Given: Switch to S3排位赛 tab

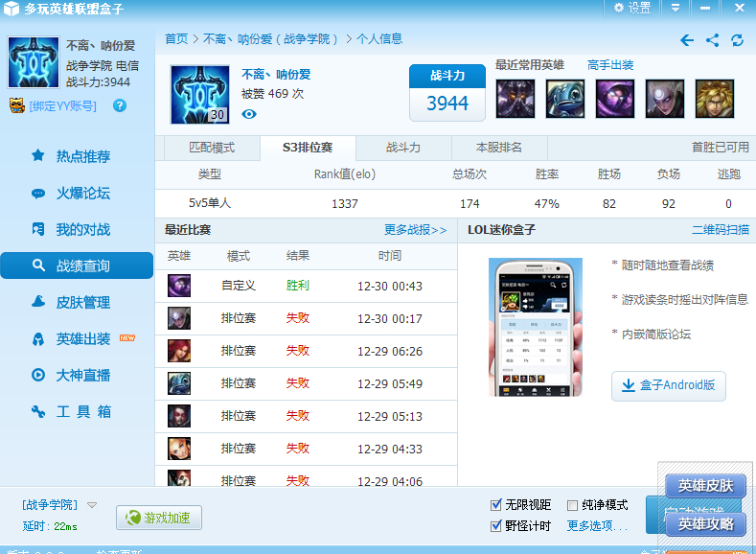Looking at the screenshot, I should click(x=308, y=148).
